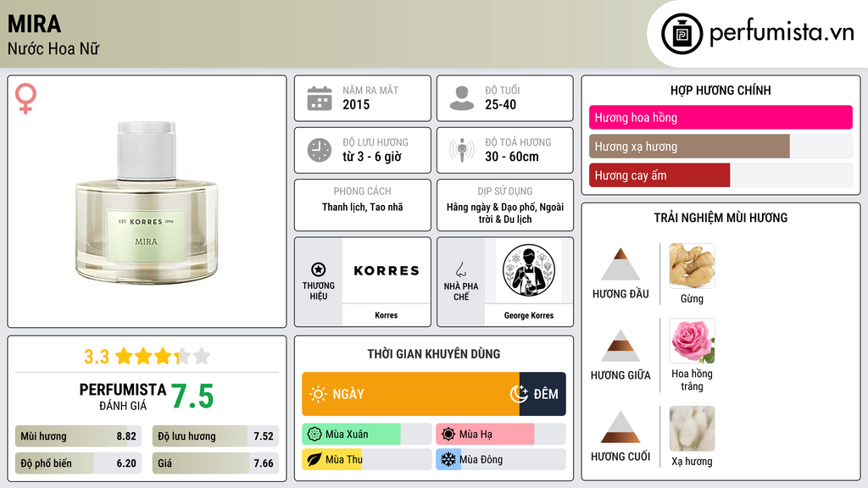This screenshot has width=868, height=488.
Task: Click the person silhouette icon for Độ tuổi
Action: tap(462, 98)
